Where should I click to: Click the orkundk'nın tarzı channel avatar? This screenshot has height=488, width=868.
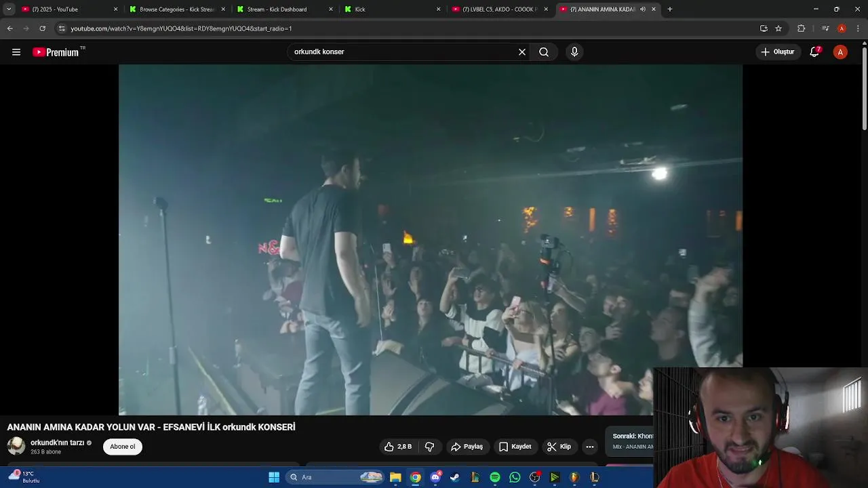pos(16,446)
